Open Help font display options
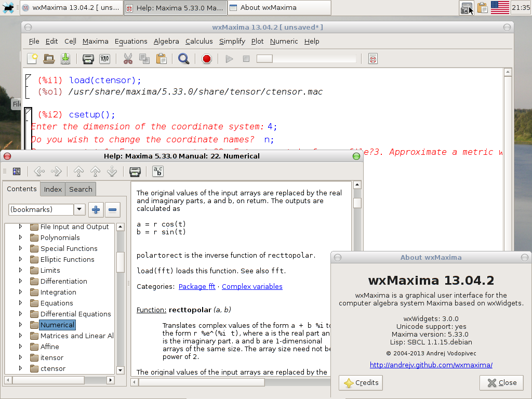 coord(158,171)
